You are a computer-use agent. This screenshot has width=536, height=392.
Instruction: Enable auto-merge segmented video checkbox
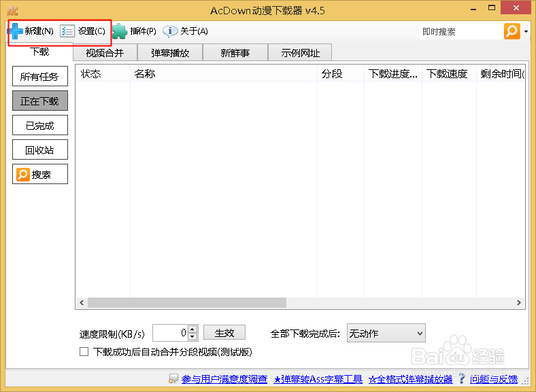pos(84,352)
